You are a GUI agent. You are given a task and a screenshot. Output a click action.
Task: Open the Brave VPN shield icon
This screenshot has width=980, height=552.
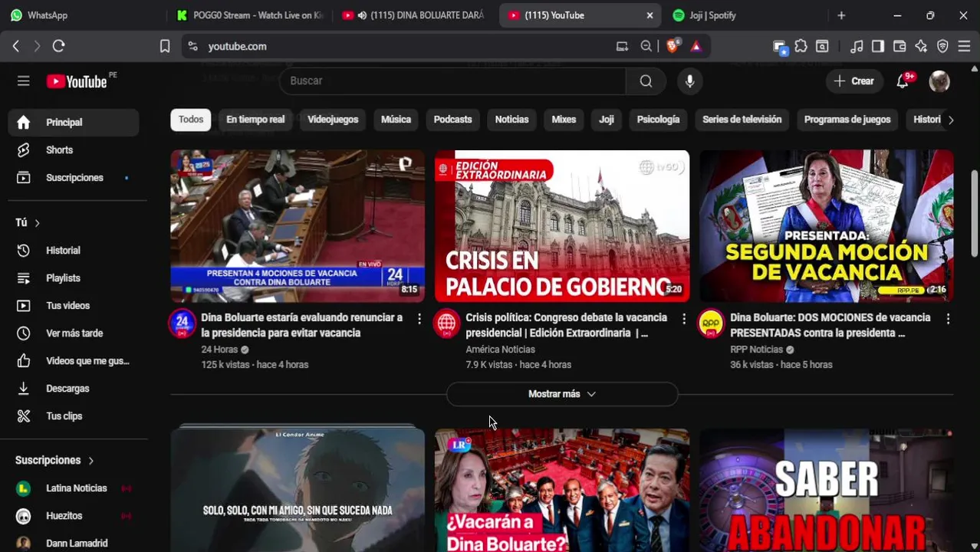(x=942, y=46)
